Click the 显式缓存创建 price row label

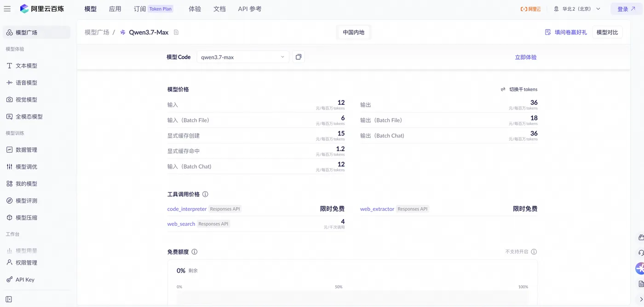(x=184, y=136)
